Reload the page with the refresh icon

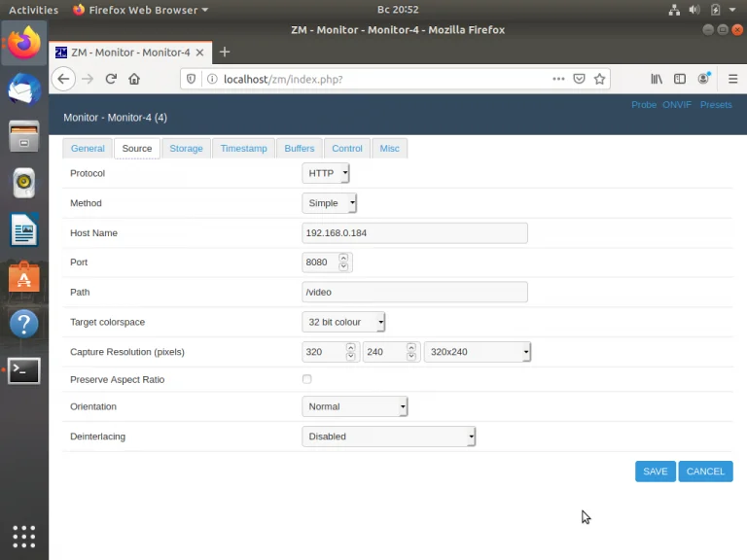(x=111, y=79)
